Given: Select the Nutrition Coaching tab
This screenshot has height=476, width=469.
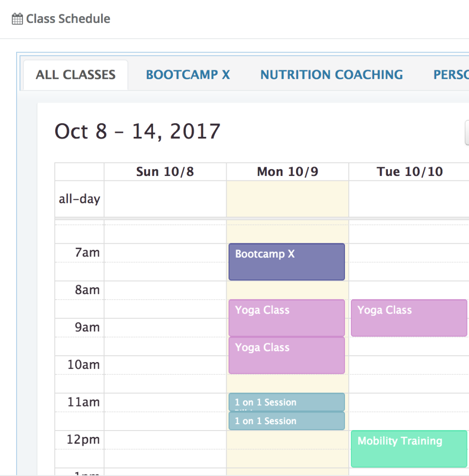Looking at the screenshot, I should pyautogui.click(x=331, y=75).
